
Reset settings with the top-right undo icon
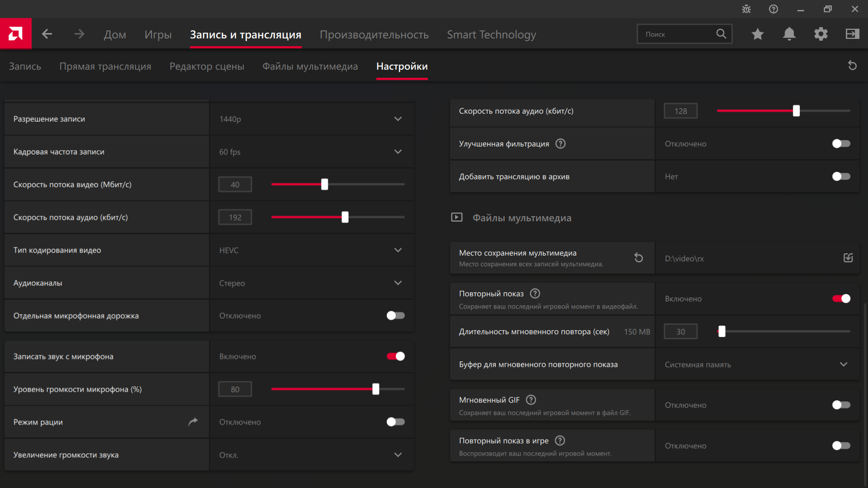pyautogui.click(x=852, y=66)
